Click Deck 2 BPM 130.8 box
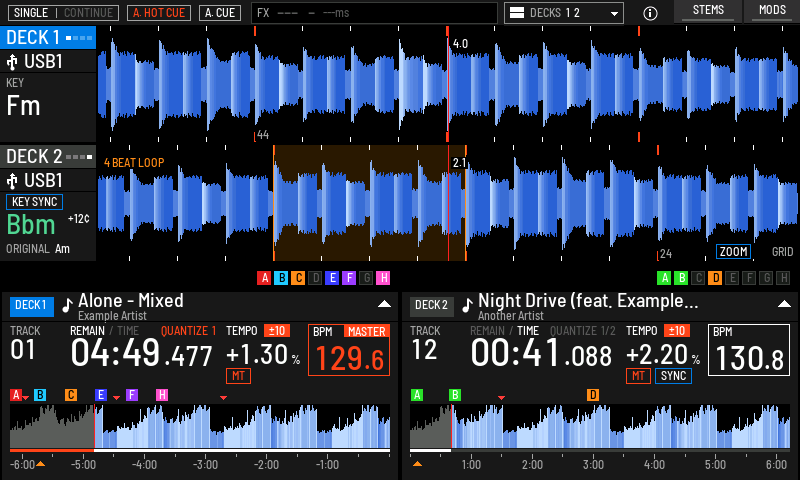Viewport: 800px width, 480px height. click(x=748, y=350)
